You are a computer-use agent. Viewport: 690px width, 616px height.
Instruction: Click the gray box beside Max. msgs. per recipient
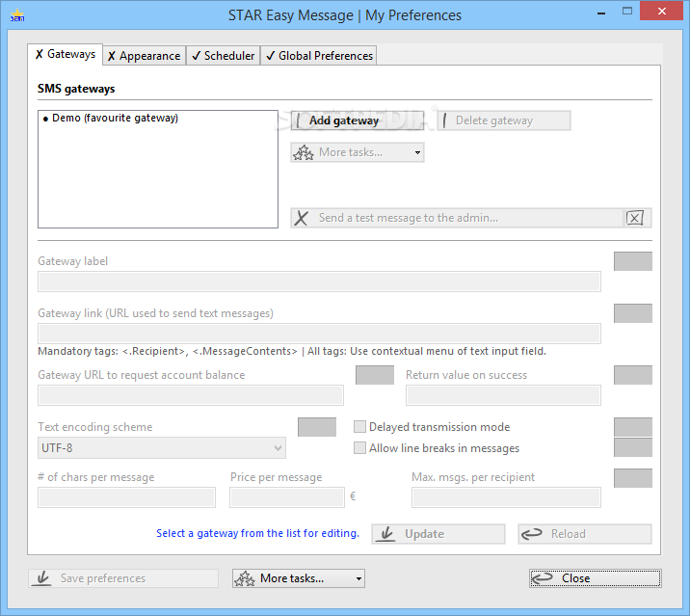coord(633,478)
